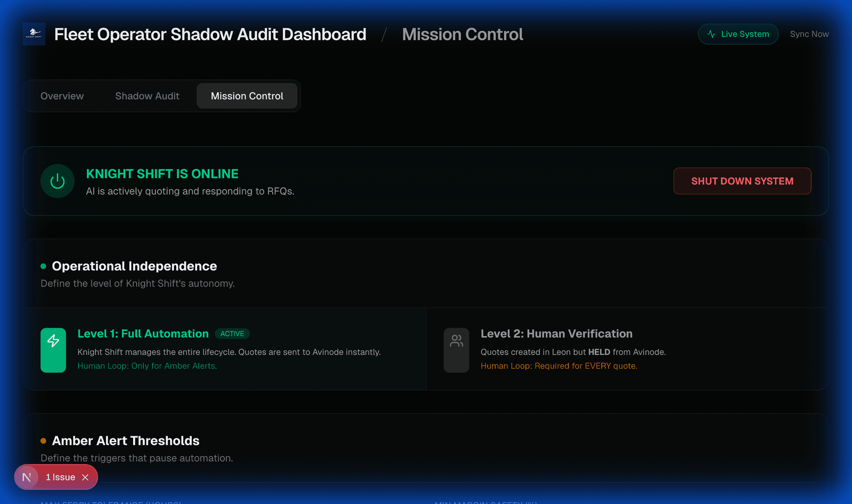This screenshot has height=504, width=852.
Task: Select Level 2: Human Verification option
Action: tap(556, 334)
